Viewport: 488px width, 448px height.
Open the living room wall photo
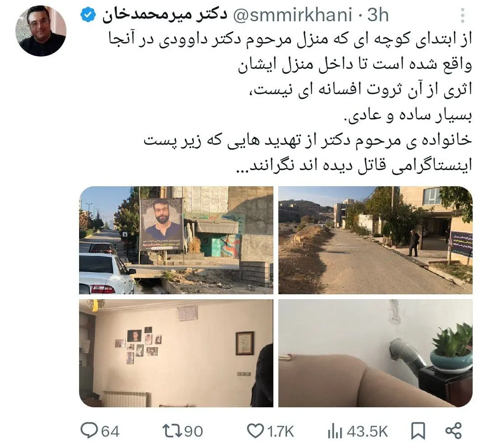tap(176, 353)
